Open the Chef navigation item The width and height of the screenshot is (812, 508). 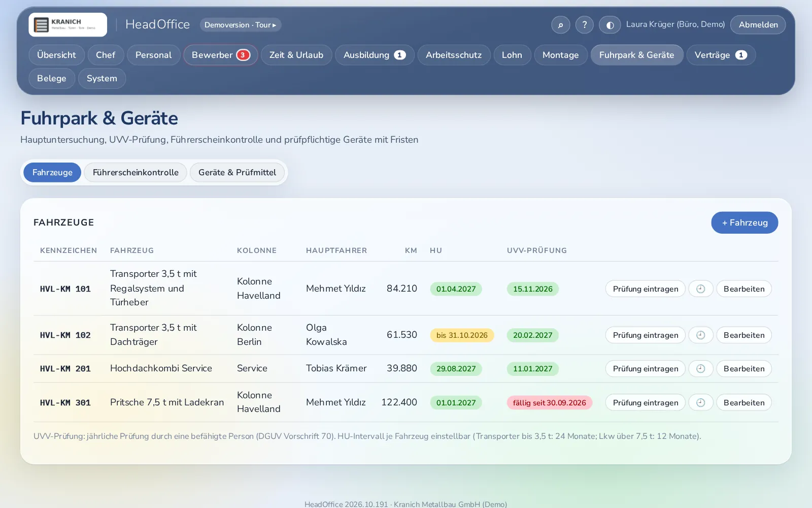pos(106,55)
